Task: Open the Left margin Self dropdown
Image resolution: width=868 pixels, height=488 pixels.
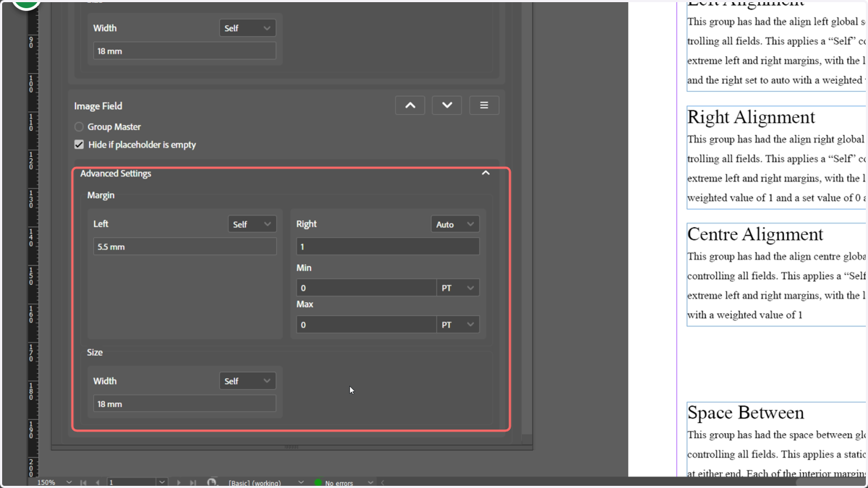Action: point(252,224)
